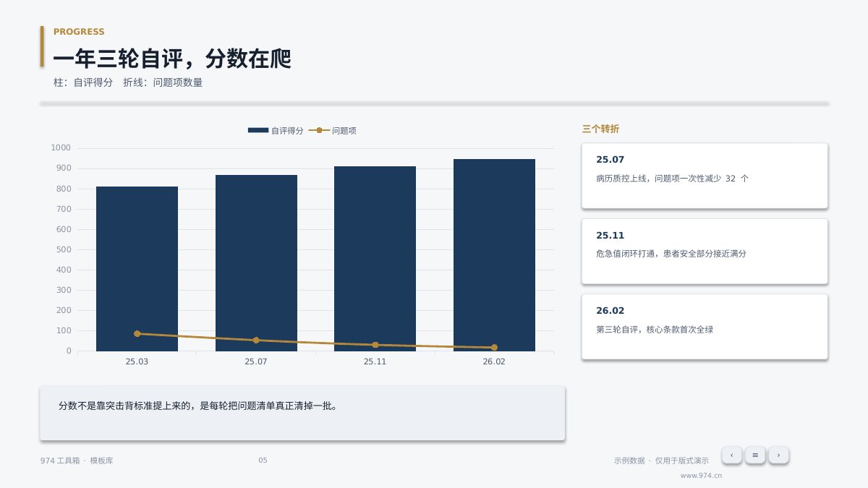868x488 pixels.
Task: Click the 25.03 line data point
Action: [137, 334]
